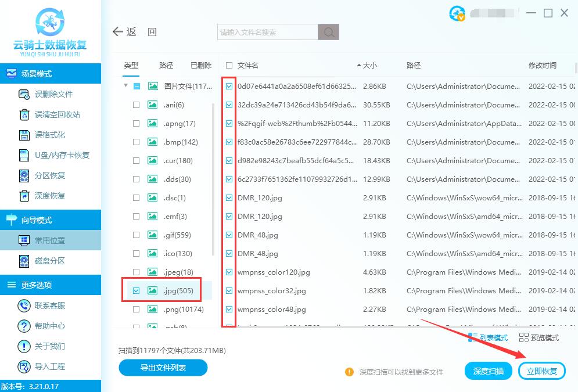Switch to 预览模式 view
The image size is (578, 392).
pos(538,337)
